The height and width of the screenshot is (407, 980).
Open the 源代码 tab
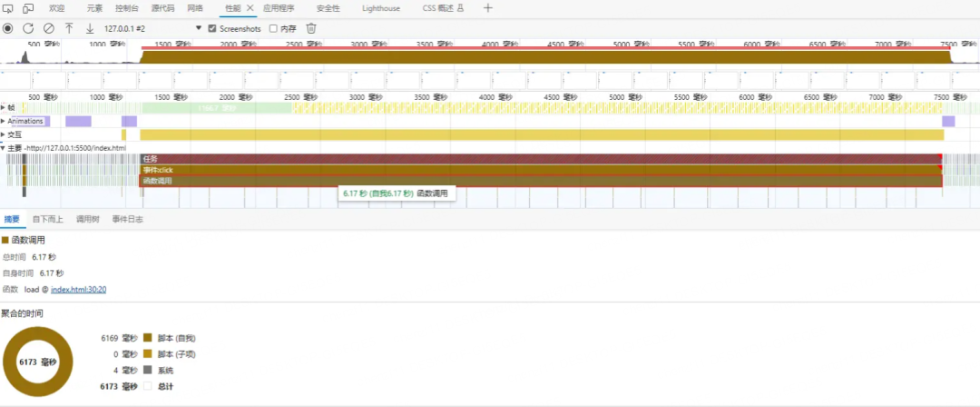pos(163,8)
